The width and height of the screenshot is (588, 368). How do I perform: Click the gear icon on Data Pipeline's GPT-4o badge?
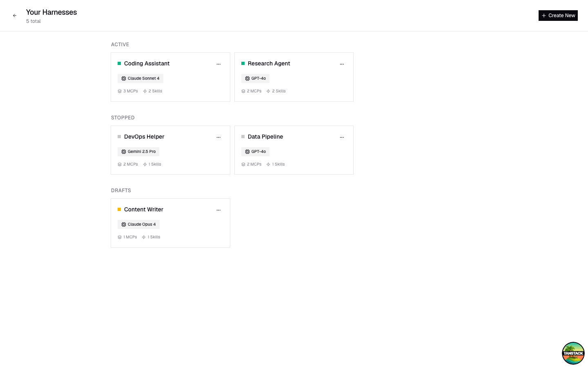click(247, 151)
